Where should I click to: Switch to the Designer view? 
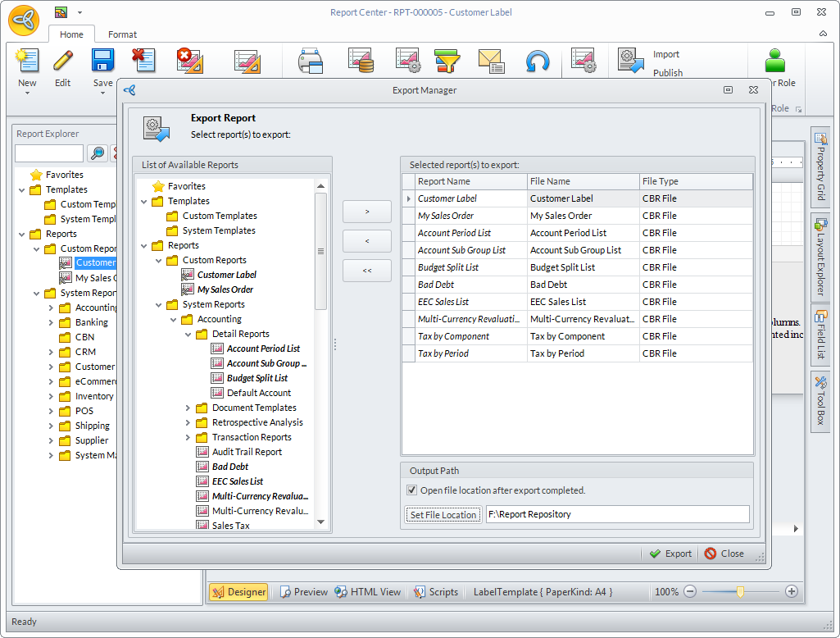point(238,592)
